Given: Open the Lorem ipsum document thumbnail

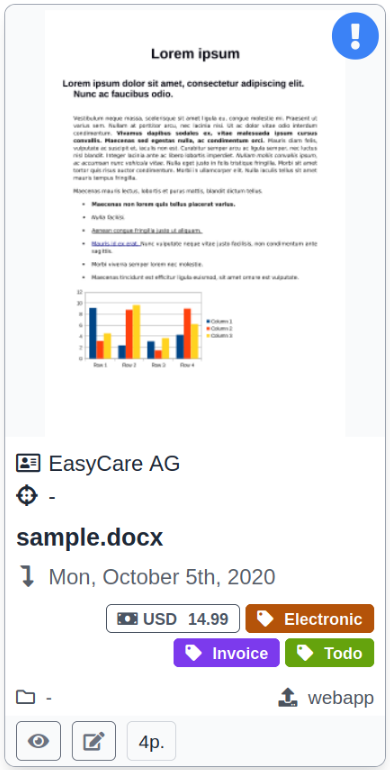Looking at the screenshot, I should [195, 223].
